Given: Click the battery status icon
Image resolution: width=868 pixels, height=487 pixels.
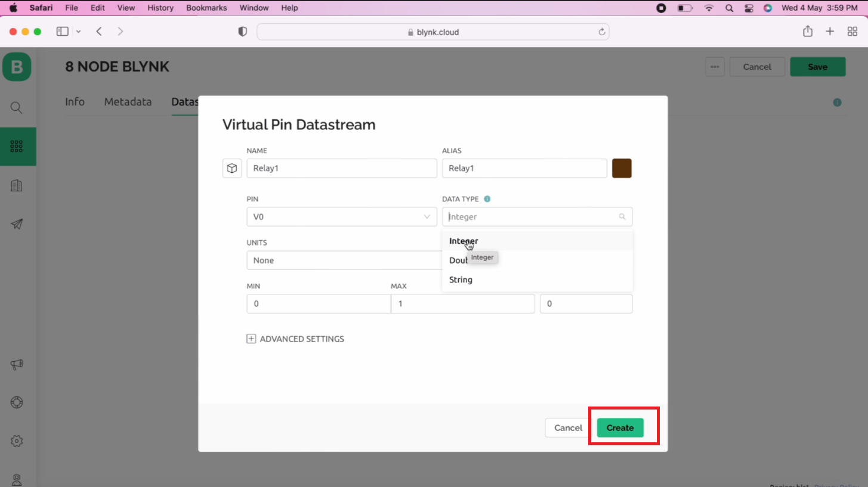Looking at the screenshot, I should (x=685, y=8).
